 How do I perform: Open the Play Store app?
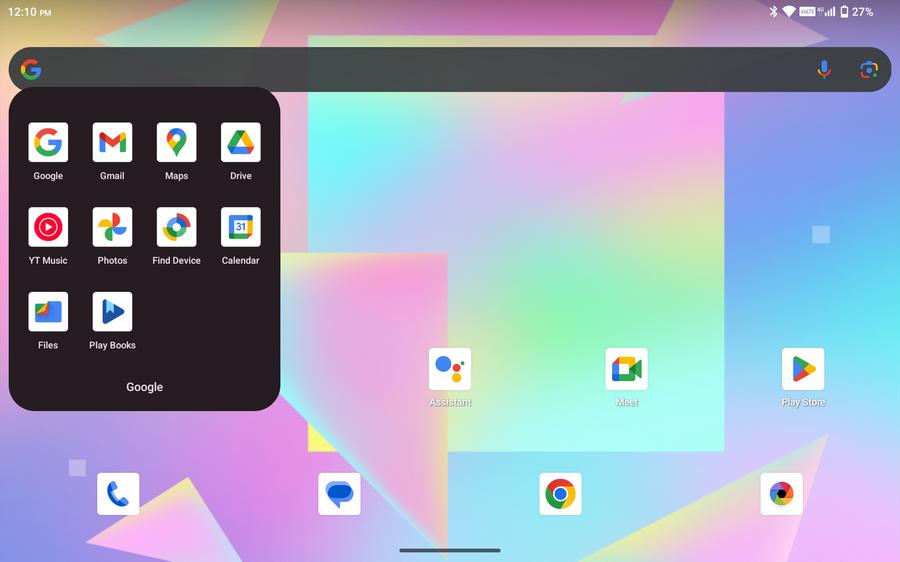click(x=803, y=369)
